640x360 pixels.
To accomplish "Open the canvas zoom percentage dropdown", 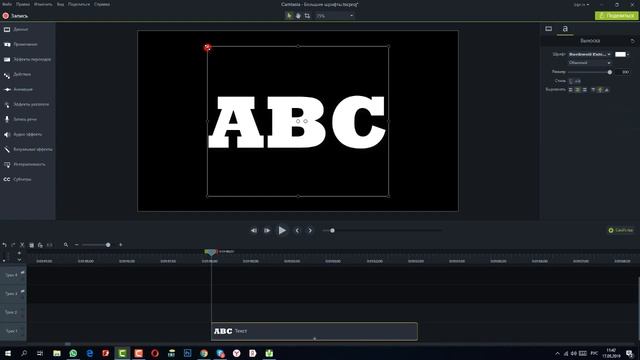I will point(334,16).
